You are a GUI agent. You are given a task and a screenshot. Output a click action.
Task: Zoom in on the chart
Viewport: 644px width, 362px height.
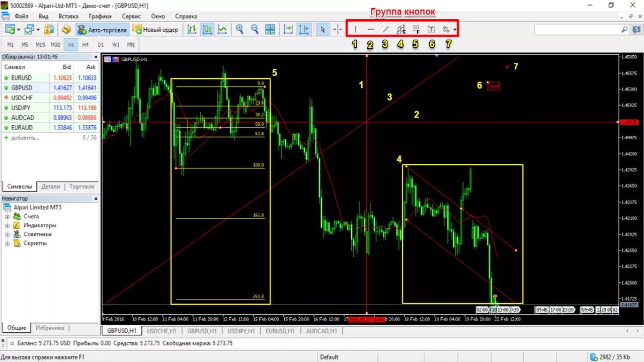click(239, 30)
